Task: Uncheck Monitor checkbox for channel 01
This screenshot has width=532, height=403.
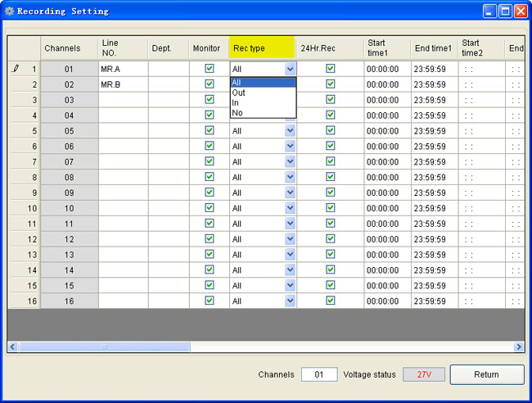Action: tap(210, 69)
